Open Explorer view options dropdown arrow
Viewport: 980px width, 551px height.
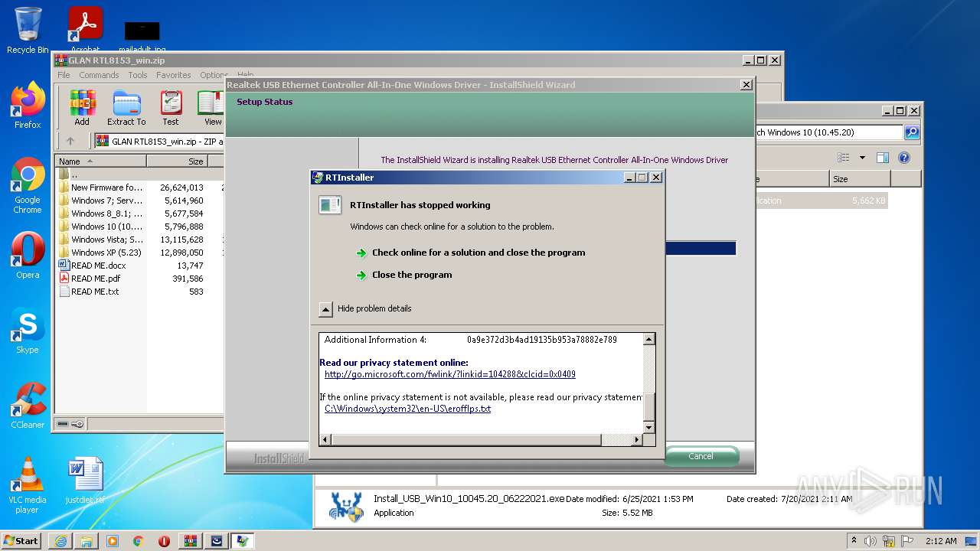(862, 158)
